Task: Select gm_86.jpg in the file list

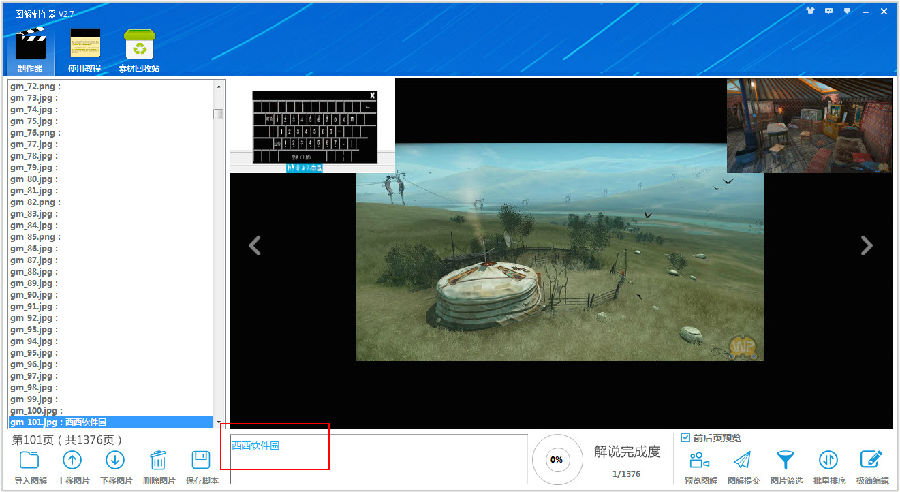Action: point(34,249)
